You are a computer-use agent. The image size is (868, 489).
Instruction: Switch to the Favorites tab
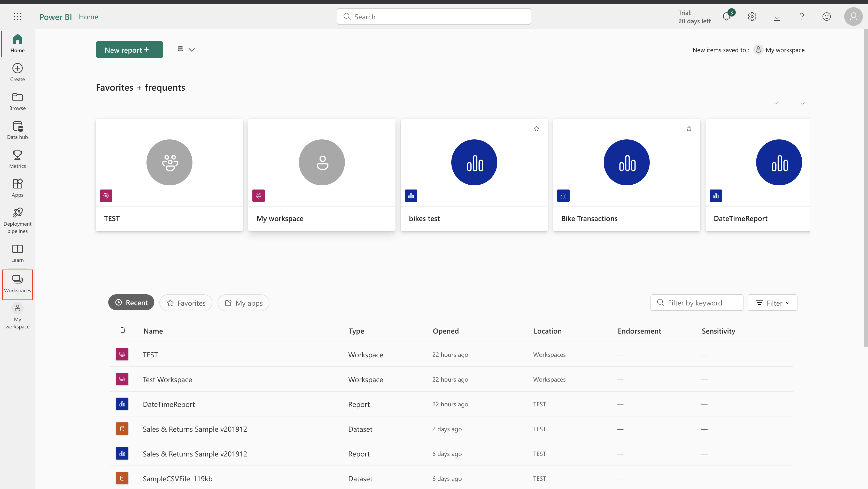pyautogui.click(x=186, y=303)
